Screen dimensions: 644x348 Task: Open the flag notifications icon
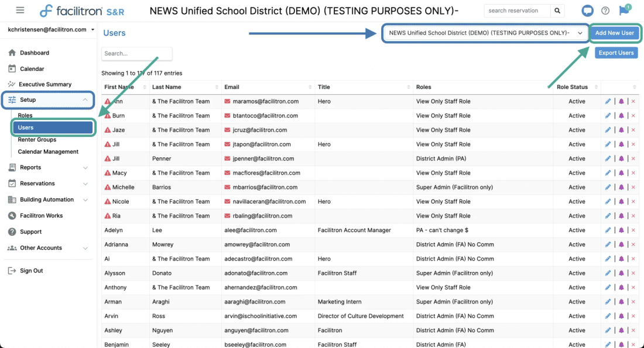(624, 10)
